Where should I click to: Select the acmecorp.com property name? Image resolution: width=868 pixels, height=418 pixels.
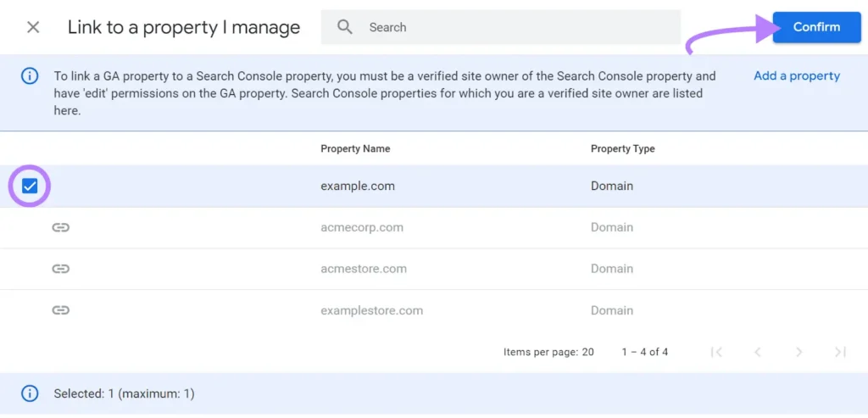coord(361,227)
